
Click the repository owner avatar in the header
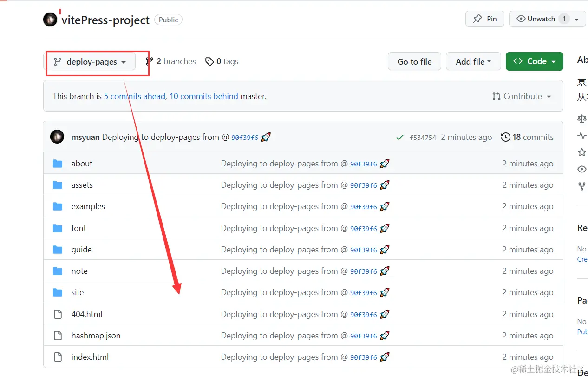50,20
